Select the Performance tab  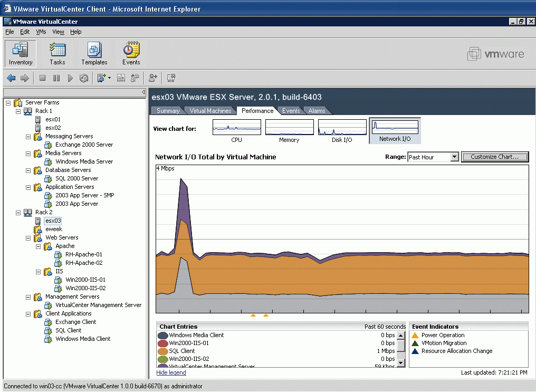coord(257,111)
